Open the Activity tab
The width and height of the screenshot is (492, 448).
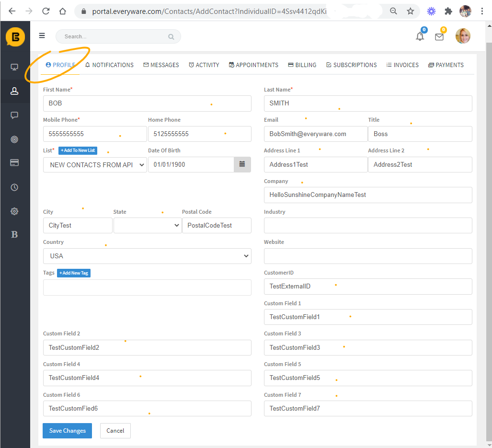204,65
